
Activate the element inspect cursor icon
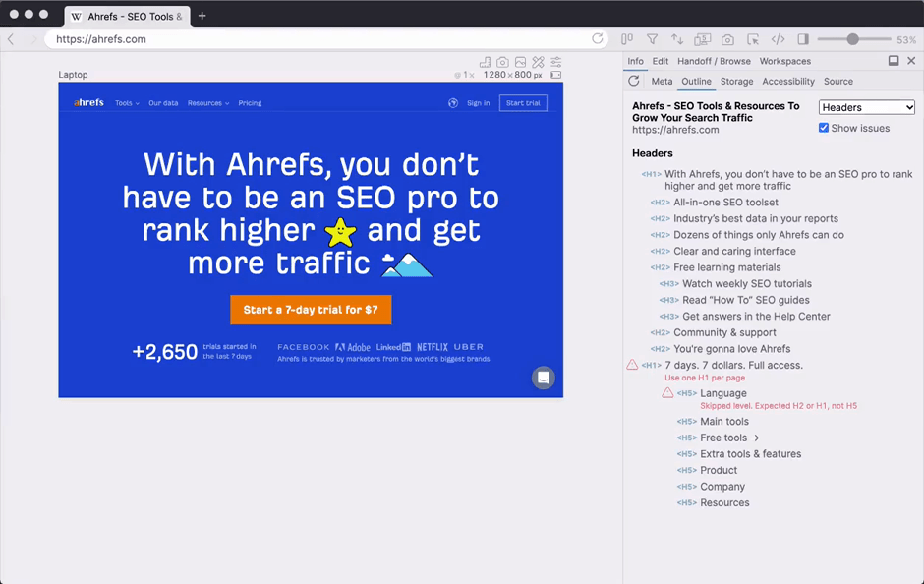click(753, 39)
